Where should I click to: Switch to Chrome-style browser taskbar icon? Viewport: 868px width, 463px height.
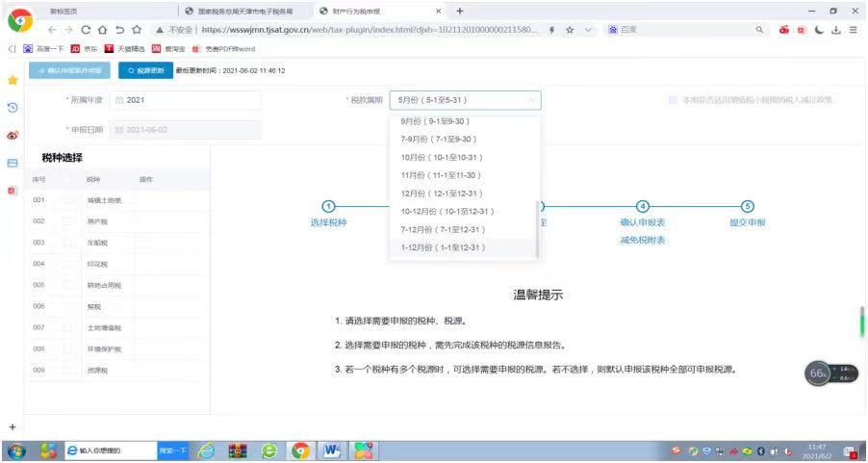300,451
